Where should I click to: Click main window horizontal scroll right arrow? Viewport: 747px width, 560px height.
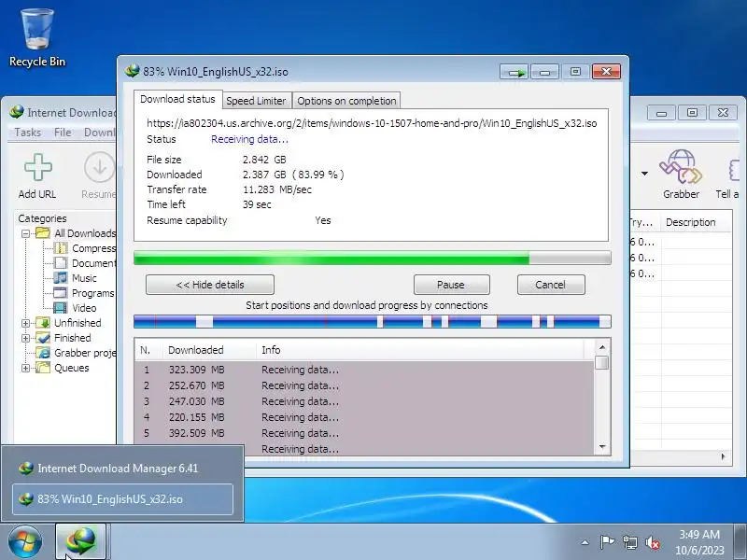coord(723,456)
